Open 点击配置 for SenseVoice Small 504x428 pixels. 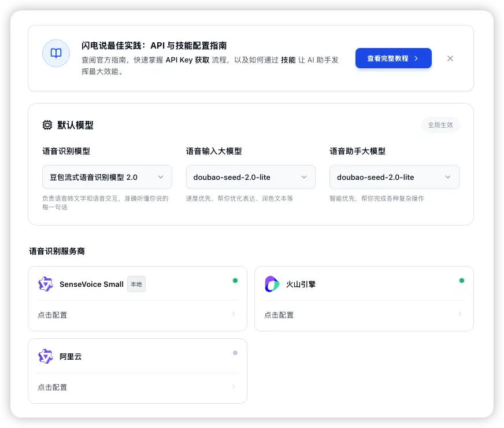(x=138, y=315)
